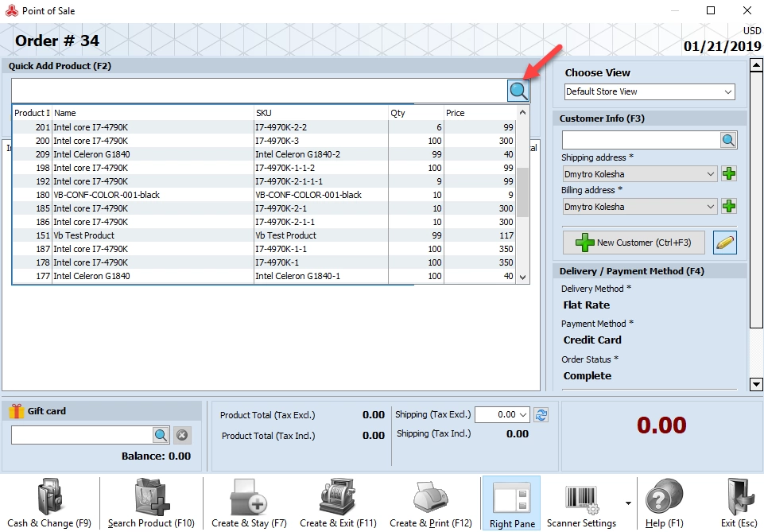Click the Quick Add Product input field
764x532 pixels.
(259, 91)
